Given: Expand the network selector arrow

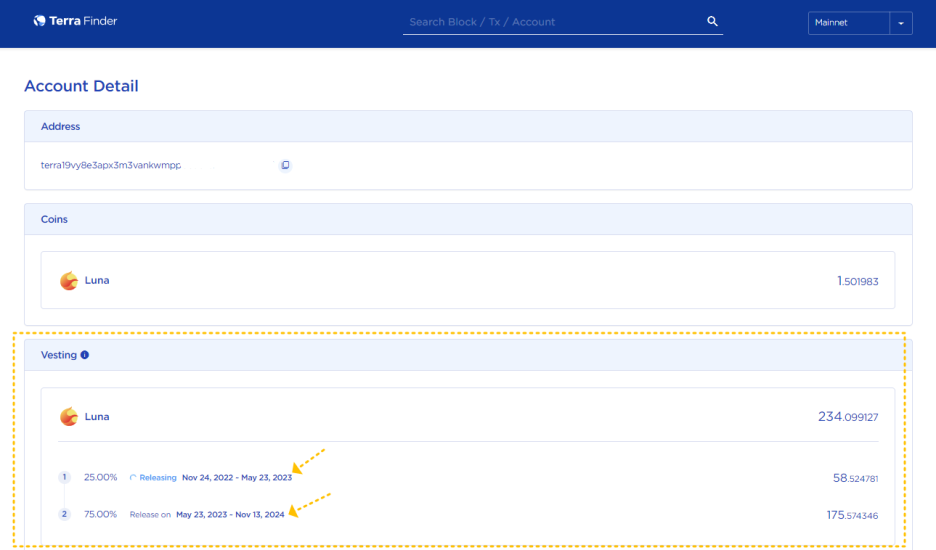Looking at the screenshot, I should coord(901,23).
